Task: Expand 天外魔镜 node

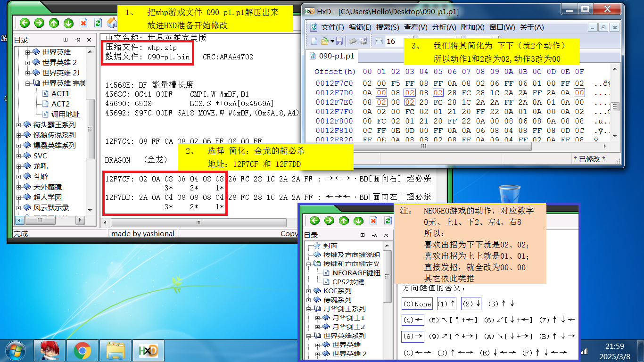Action: [x=19, y=187]
